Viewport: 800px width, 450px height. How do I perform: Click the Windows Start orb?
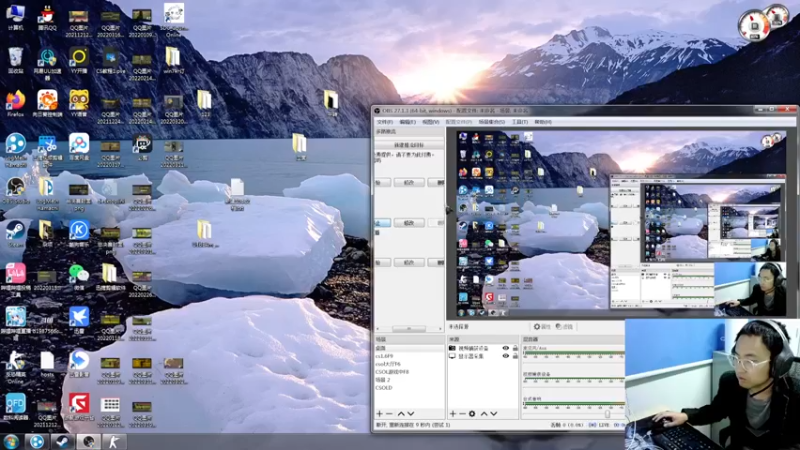[x=11, y=441]
